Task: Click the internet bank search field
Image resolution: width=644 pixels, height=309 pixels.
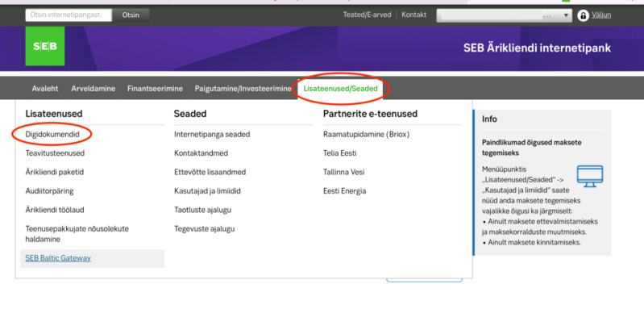Action: pyautogui.click(x=69, y=15)
